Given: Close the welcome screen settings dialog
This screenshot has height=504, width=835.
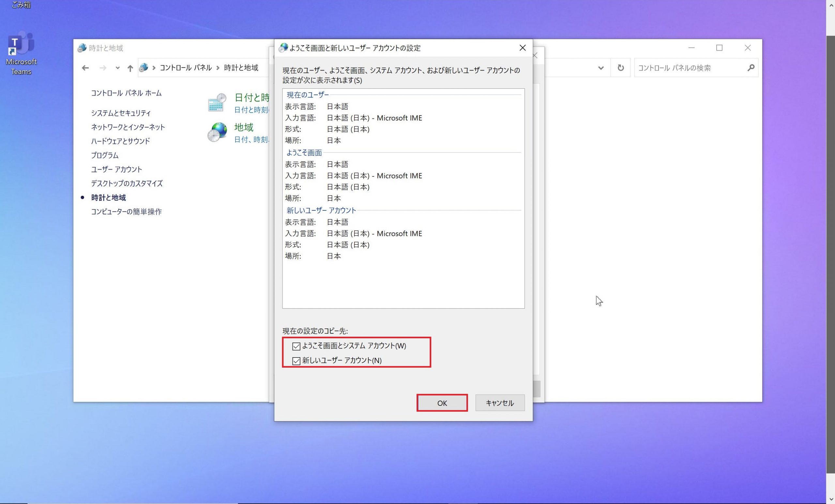Looking at the screenshot, I should pyautogui.click(x=523, y=48).
